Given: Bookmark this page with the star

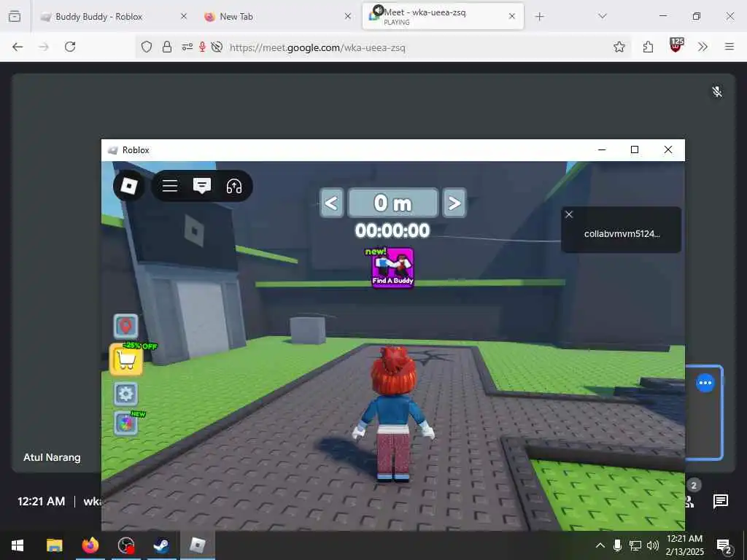Looking at the screenshot, I should 619,47.
